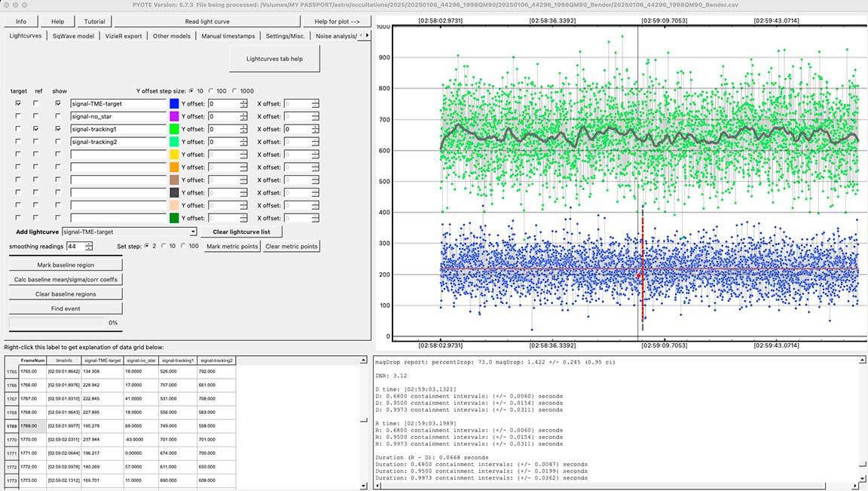Click Mark metric points
The height and width of the screenshot is (491, 868).
tap(233, 246)
